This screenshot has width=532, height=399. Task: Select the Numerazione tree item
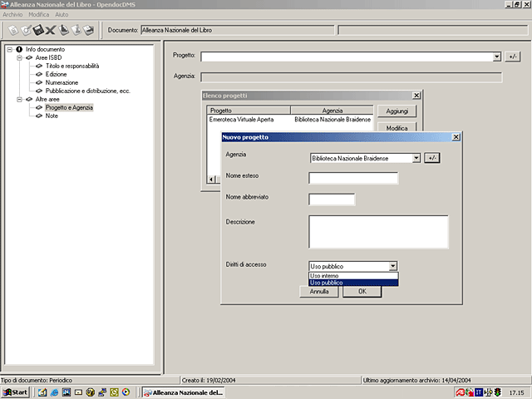[x=62, y=82]
